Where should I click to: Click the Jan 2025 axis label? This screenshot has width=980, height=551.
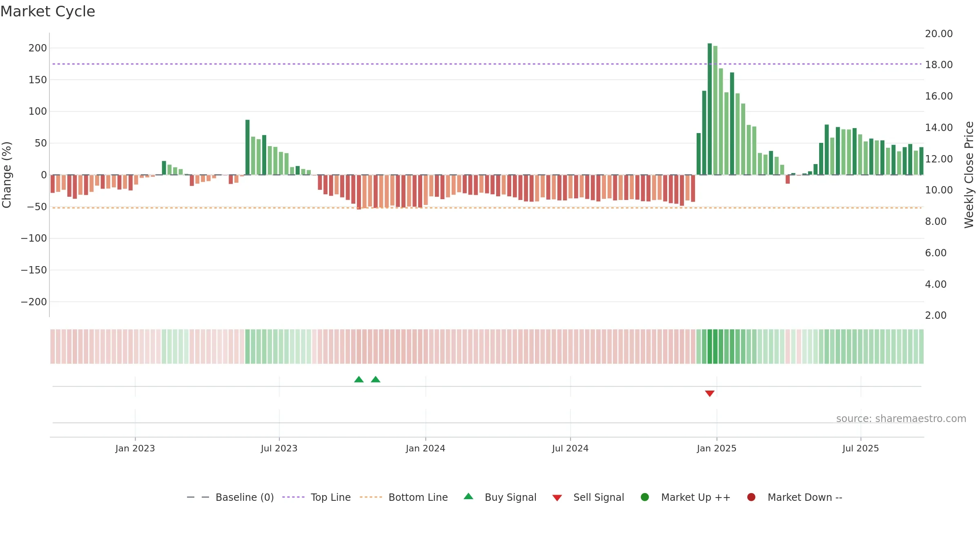[x=717, y=449]
